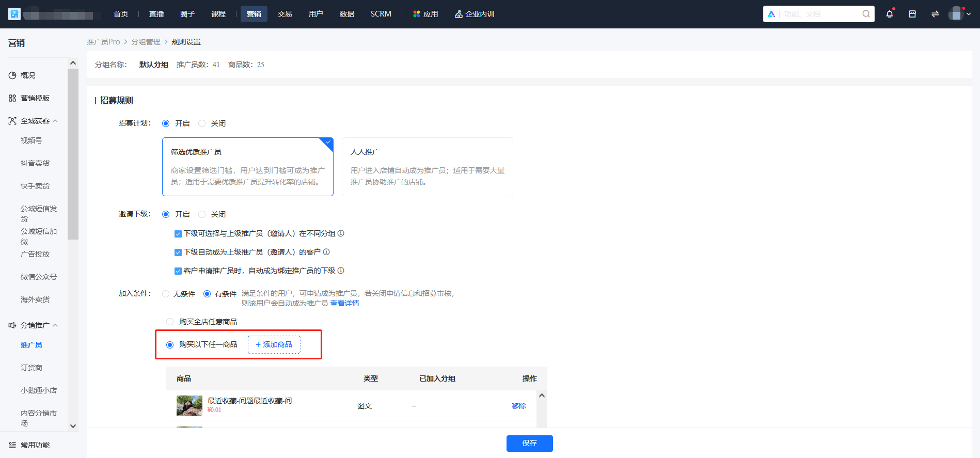Collapse the 分销推广 sidebar group

click(55, 325)
